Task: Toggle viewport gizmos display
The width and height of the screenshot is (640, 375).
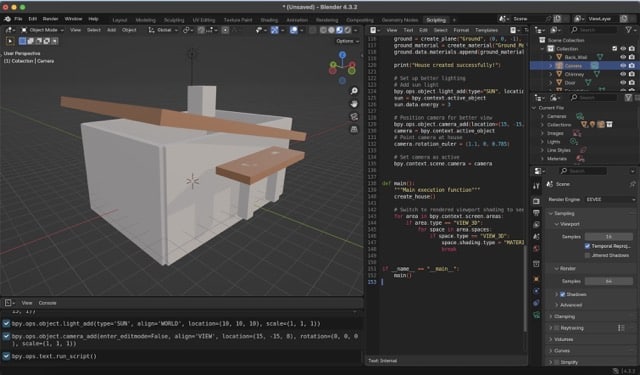Action: (275, 30)
